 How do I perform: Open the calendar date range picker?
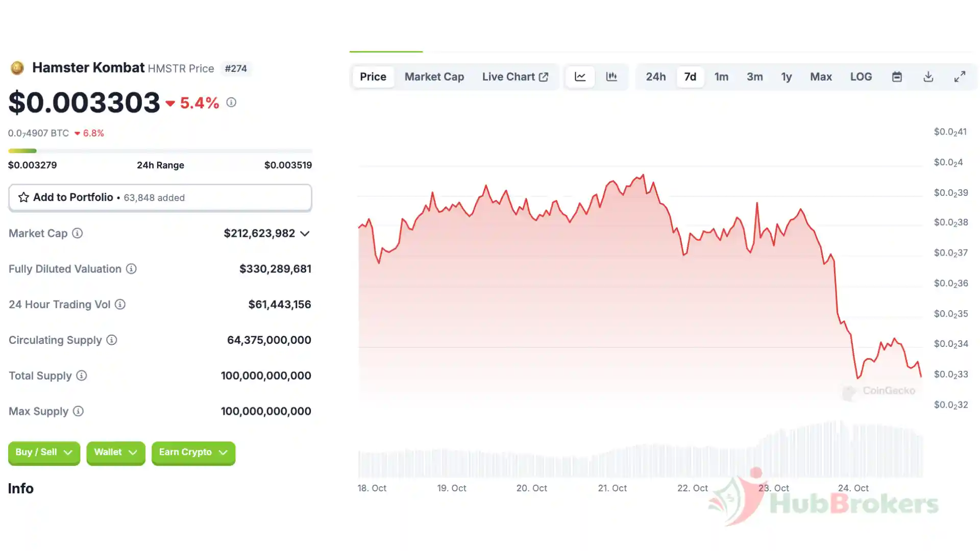897,77
